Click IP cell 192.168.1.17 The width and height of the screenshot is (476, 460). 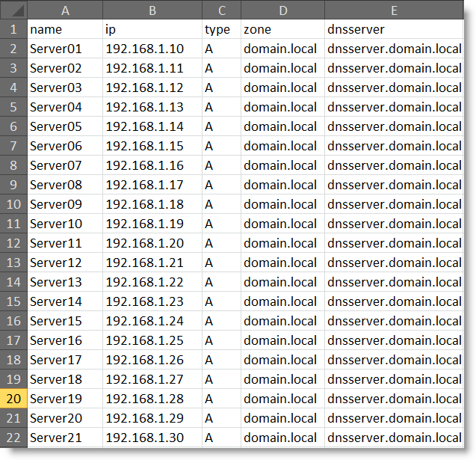pos(152,185)
